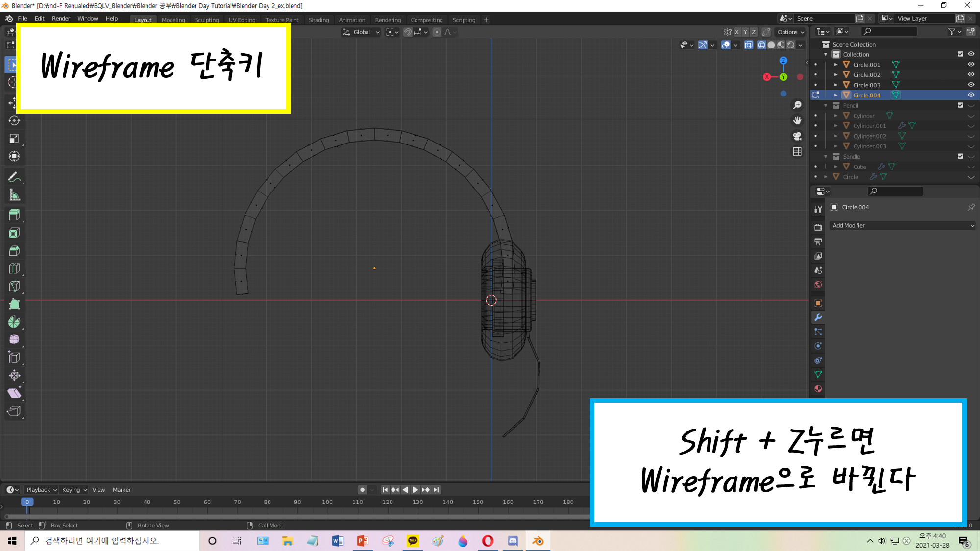This screenshot has width=980, height=551.
Task: Select the Scale tool in toolbar
Action: pyautogui.click(x=14, y=139)
